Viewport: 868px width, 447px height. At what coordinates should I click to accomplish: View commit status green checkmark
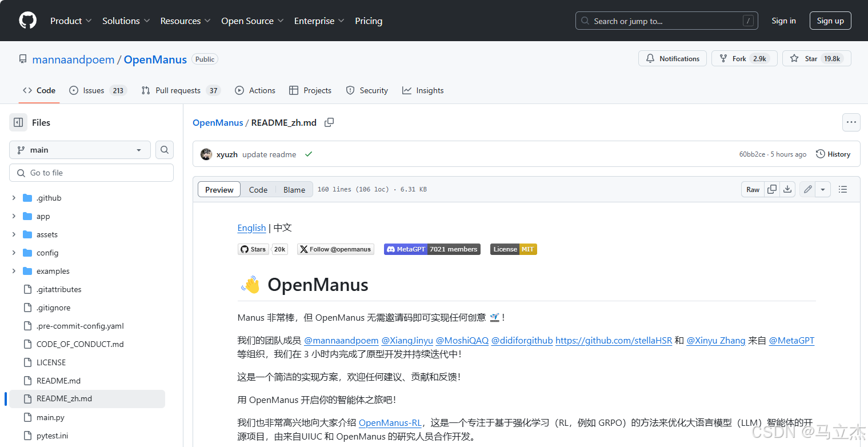point(309,154)
